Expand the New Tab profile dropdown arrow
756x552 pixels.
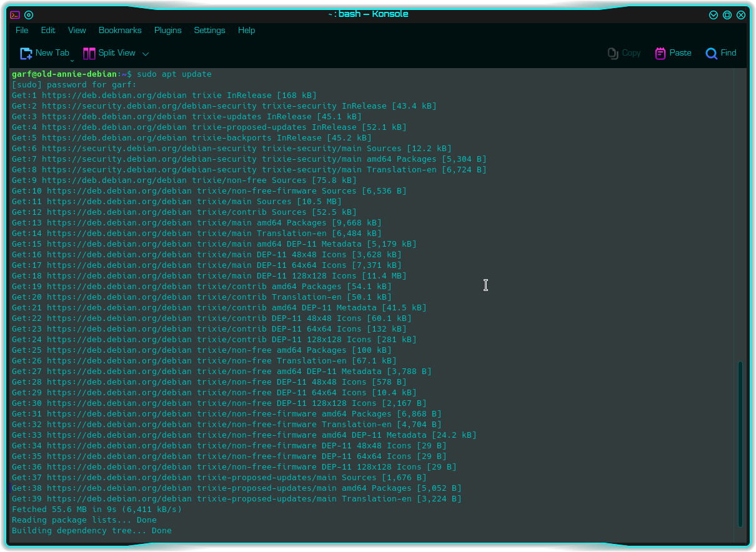click(72, 60)
